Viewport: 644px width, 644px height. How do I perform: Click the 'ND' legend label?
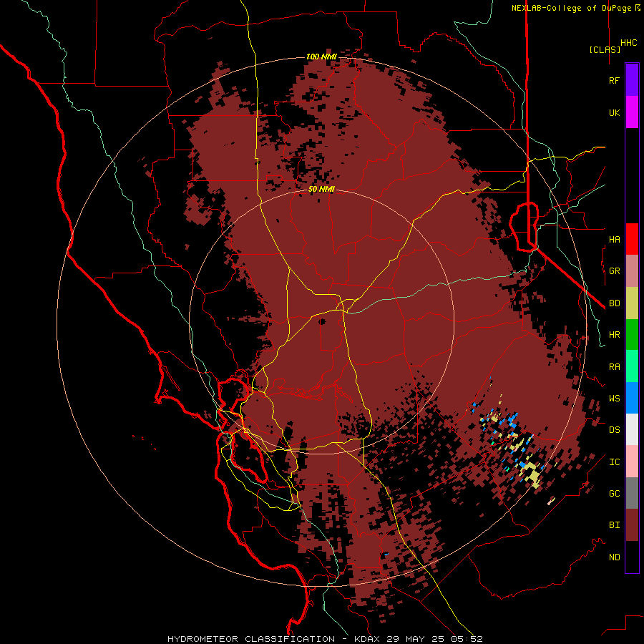click(615, 557)
